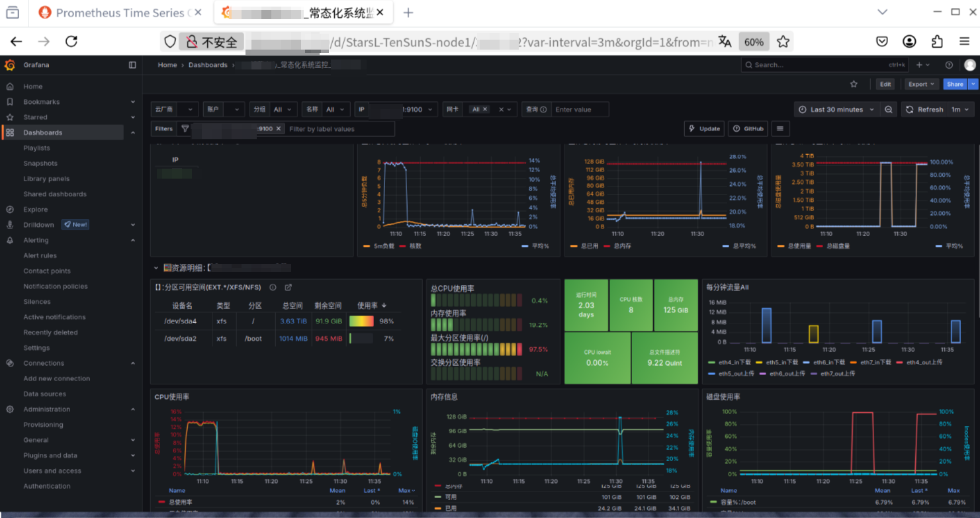
Task: Click the Edit button
Action: coord(885,83)
